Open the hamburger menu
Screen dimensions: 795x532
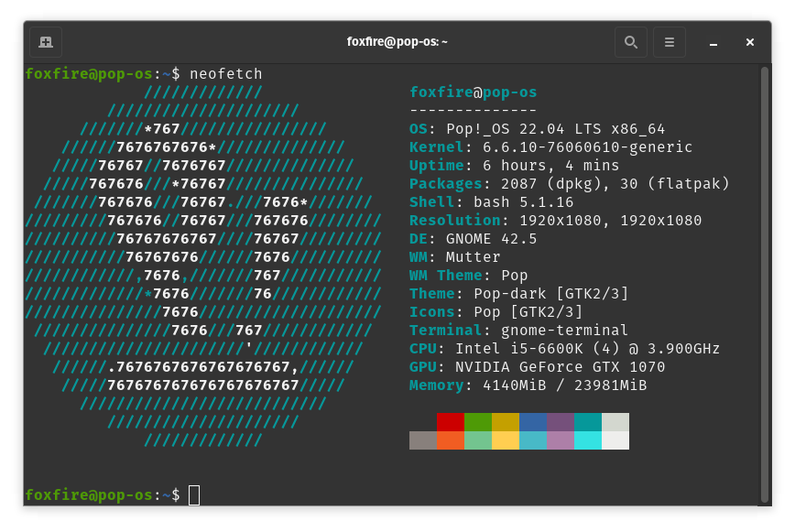[x=670, y=41]
